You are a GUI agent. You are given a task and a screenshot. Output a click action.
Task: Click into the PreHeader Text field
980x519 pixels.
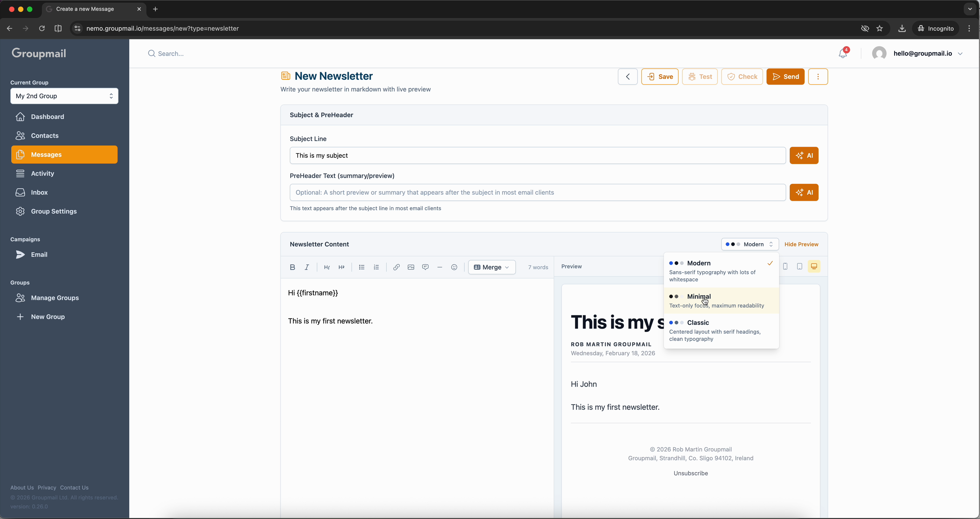coord(537,193)
